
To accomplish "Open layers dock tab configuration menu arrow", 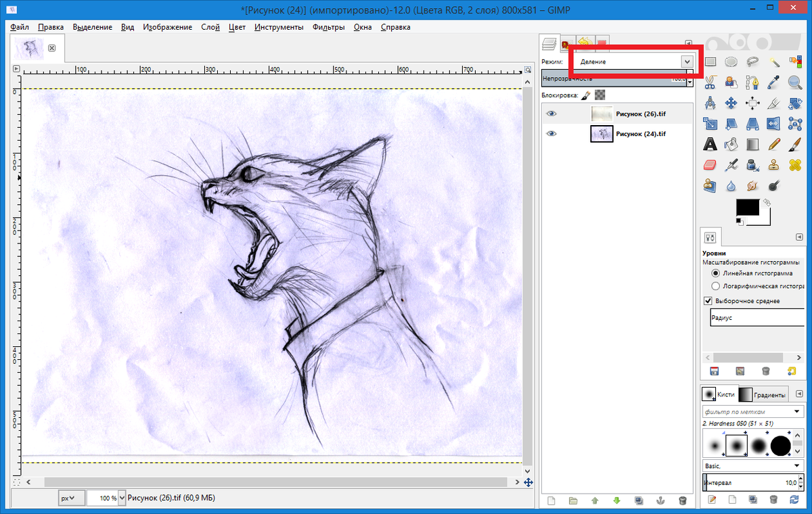I will pos(689,43).
